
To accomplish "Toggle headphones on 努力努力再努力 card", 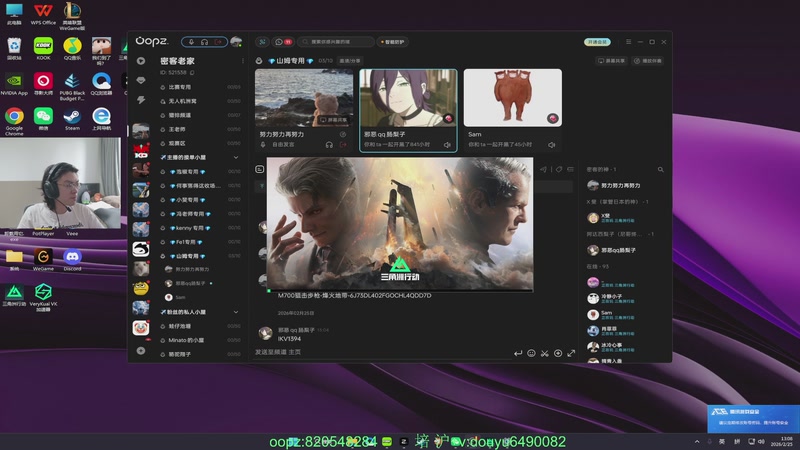I will coord(329,145).
